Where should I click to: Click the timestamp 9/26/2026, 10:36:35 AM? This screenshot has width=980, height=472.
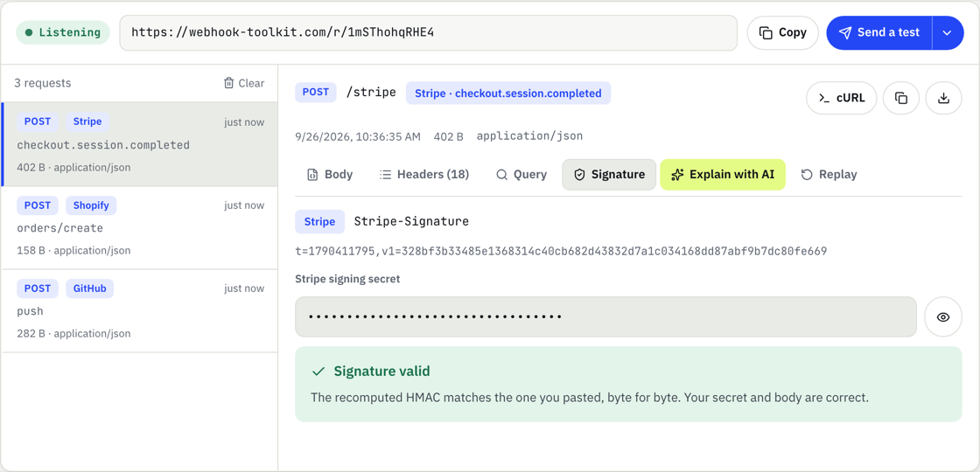(x=358, y=136)
